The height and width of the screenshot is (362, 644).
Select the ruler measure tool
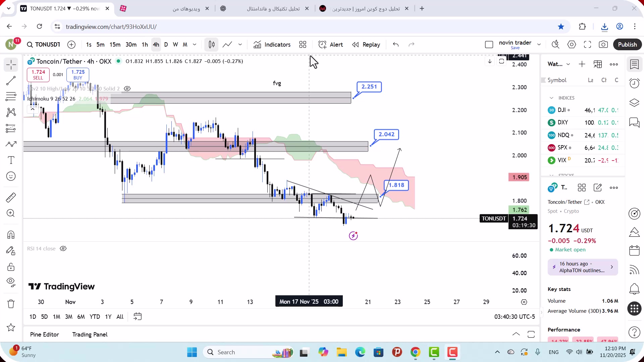click(x=11, y=197)
